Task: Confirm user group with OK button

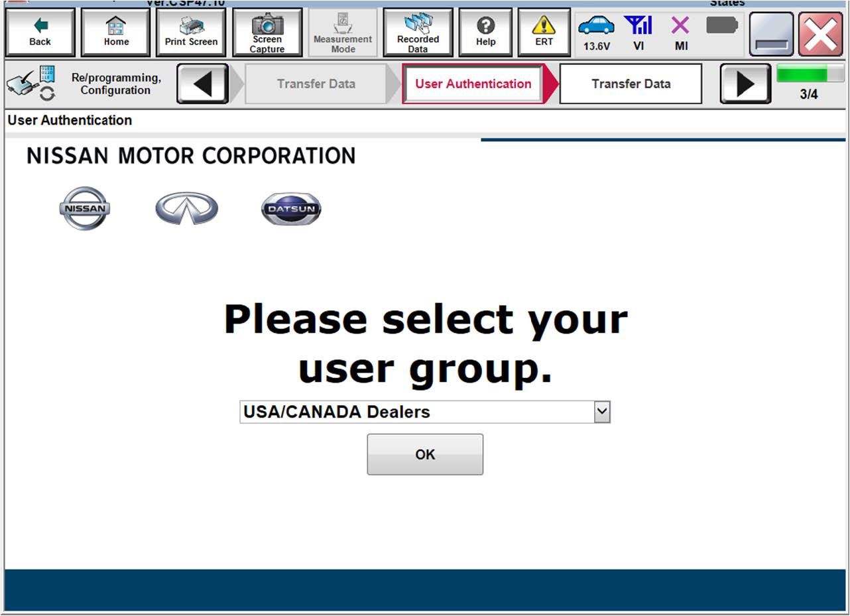Action: pyautogui.click(x=425, y=454)
